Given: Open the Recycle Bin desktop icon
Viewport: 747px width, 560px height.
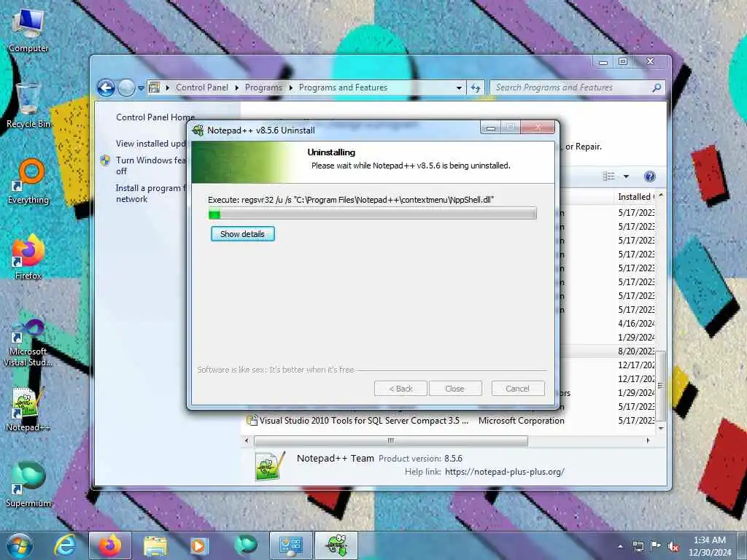Looking at the screenshot, I should point(28,106).
